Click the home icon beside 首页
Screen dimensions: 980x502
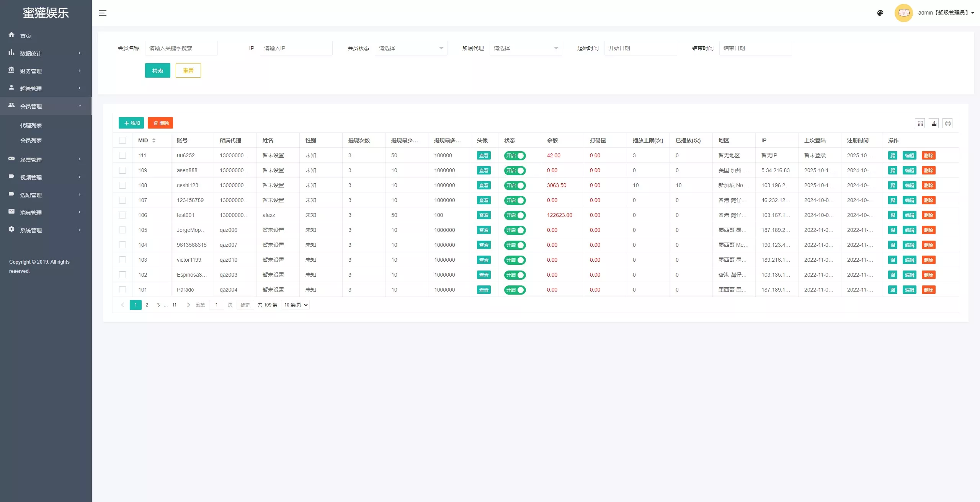[x=11, y=35]
